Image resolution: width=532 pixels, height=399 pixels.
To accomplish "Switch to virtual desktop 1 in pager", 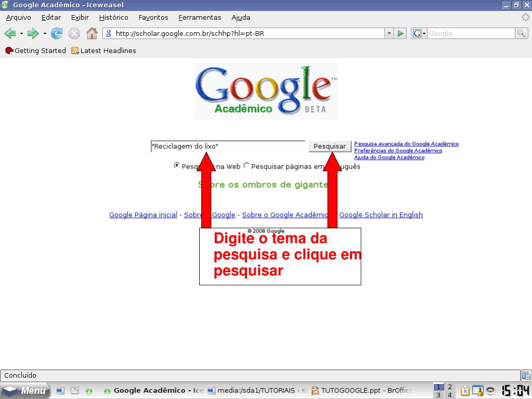I will pyautogui.click(x=439, y=387).
